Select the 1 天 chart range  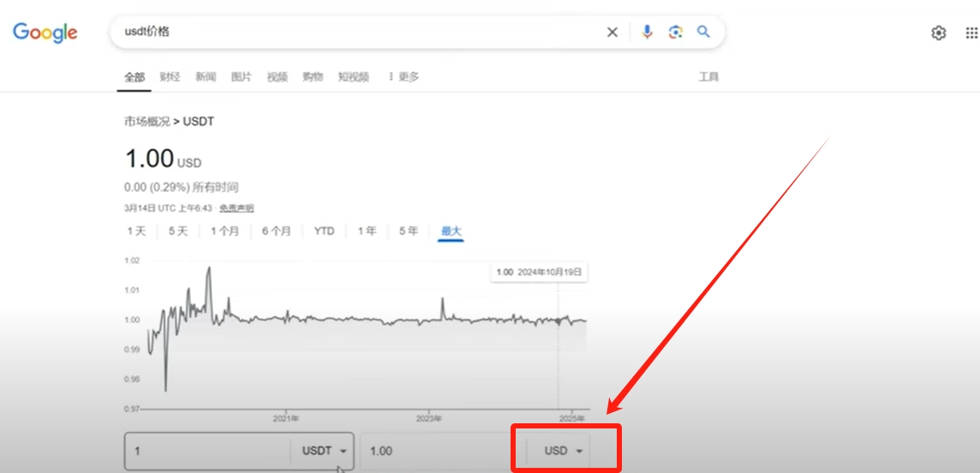(136, 231)
